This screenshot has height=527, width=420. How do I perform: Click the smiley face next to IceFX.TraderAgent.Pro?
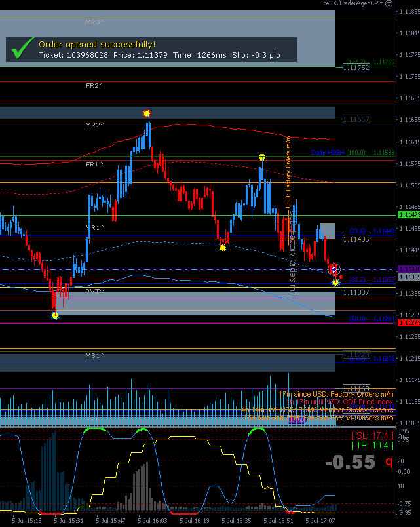coord(389,4)
